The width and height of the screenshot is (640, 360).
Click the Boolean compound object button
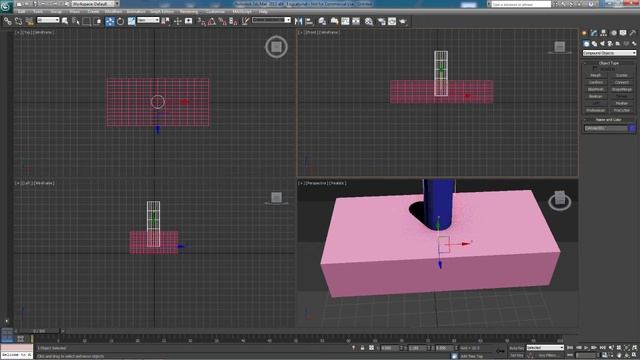point(596,96)
